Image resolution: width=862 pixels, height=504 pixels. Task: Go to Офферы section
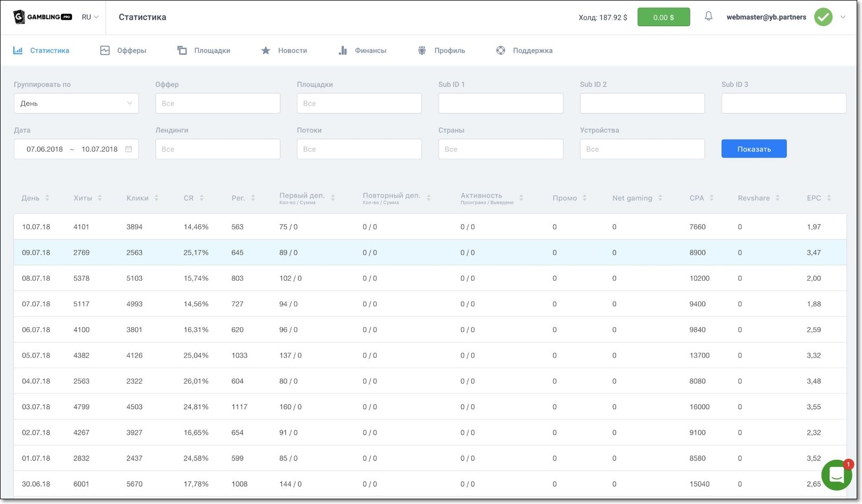(x=123, y=51)
